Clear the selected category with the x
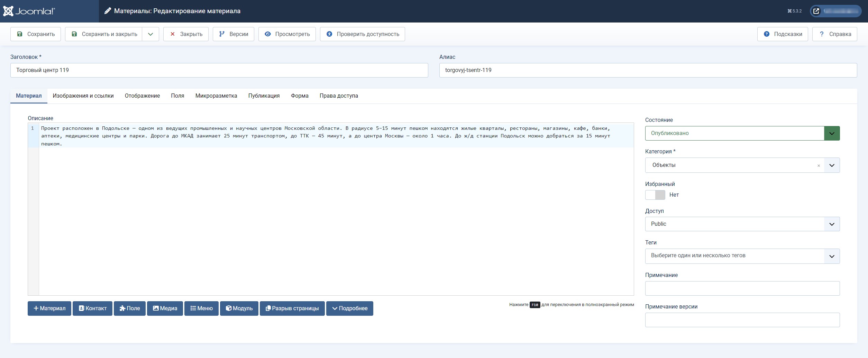This screenshot has height=358, width=868. pyautogui.click(x=819, y=165)
